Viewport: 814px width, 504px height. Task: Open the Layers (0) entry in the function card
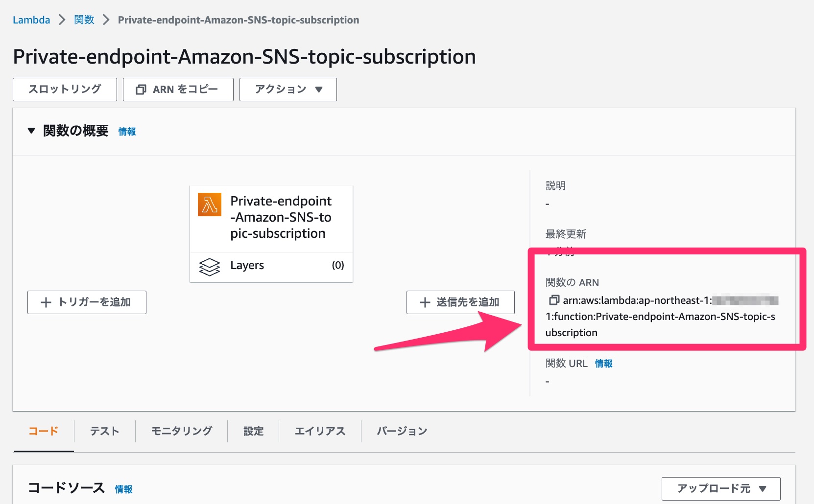coord(247,266)
